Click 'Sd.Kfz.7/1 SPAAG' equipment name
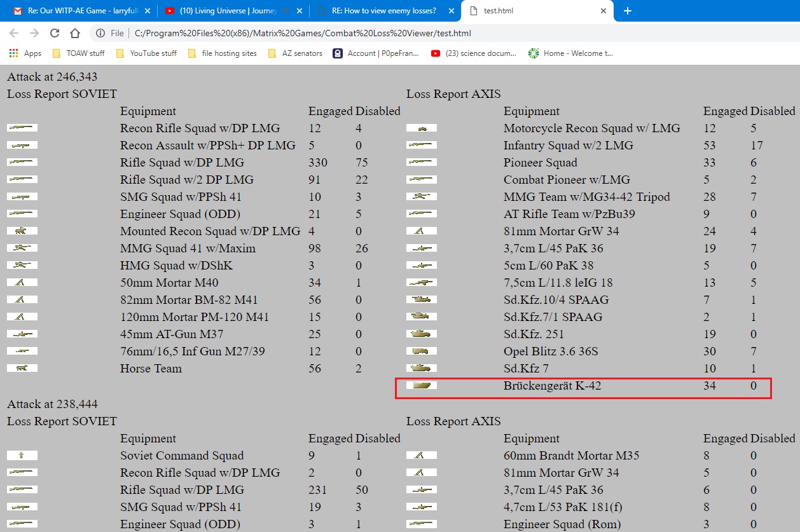The height and width of the screenshot is (532, 800). [553, 317]
